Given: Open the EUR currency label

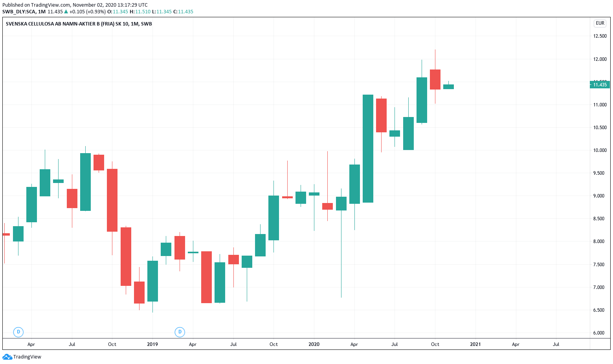Looking at the screenshot, I should coord(600,23).
